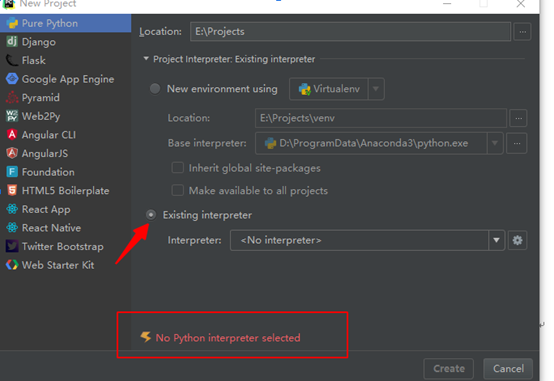Click the <No interpreter> combo box

367,240
